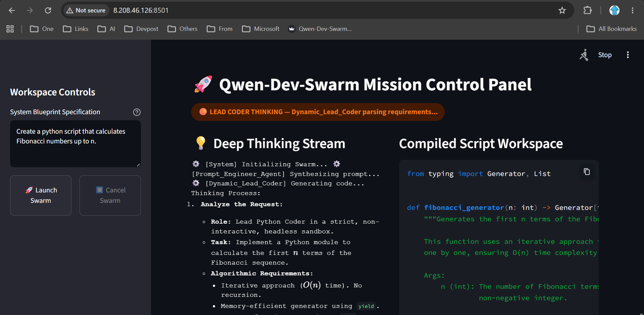The image size is (644, 315).
Task: Click the 'Algorithmic Requirements:' bullet
Action: pyautogui.click(x=262, y=273)
